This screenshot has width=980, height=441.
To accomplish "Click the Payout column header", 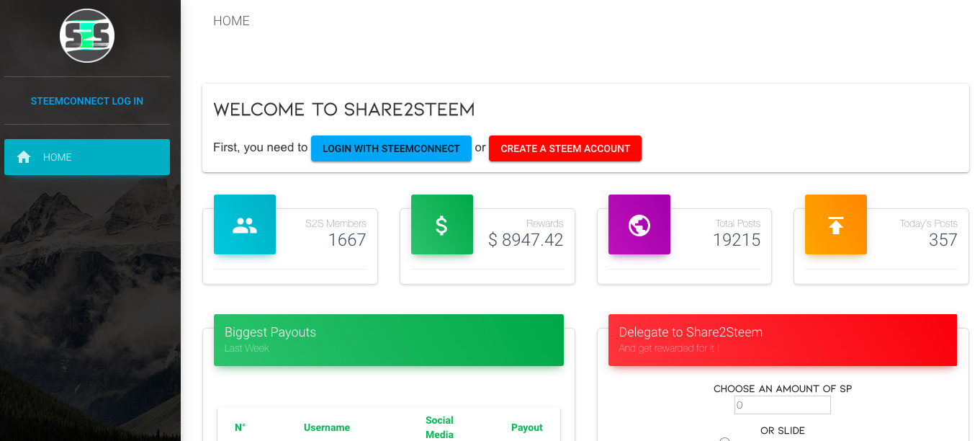I will click(x=527, y=427).
